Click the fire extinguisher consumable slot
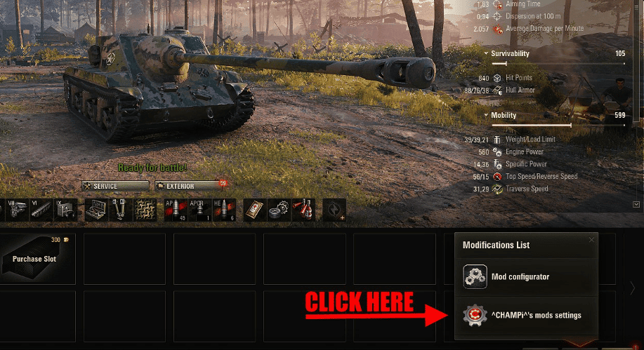644x350 pixels. tap(303, 210)
